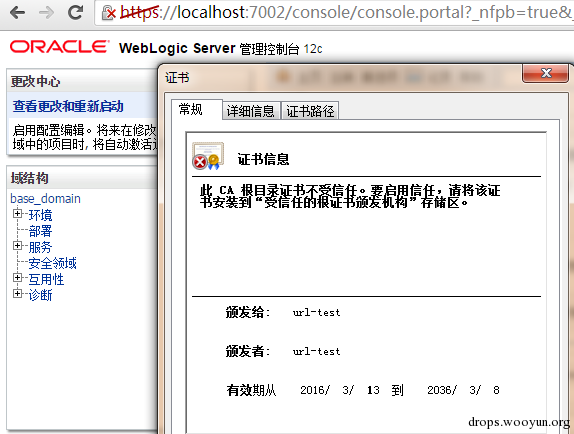Close the certificate dialog
Screen dimensions: 574x434
pos(545,73)
